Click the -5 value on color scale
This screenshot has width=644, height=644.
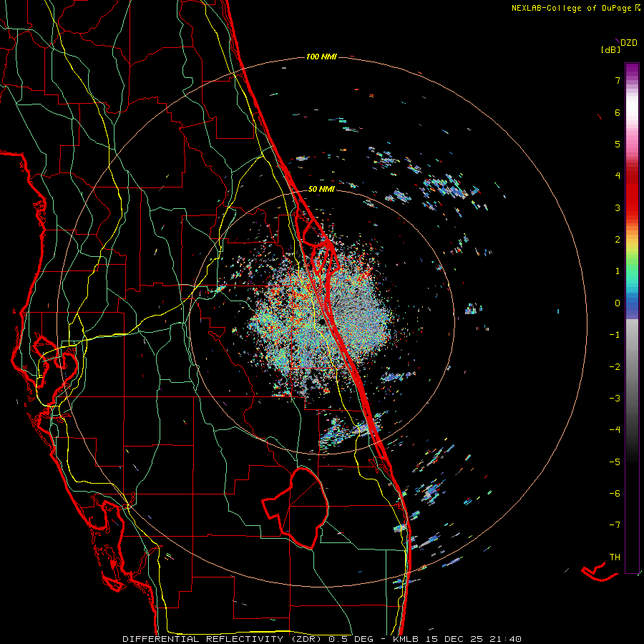point(615,462)
